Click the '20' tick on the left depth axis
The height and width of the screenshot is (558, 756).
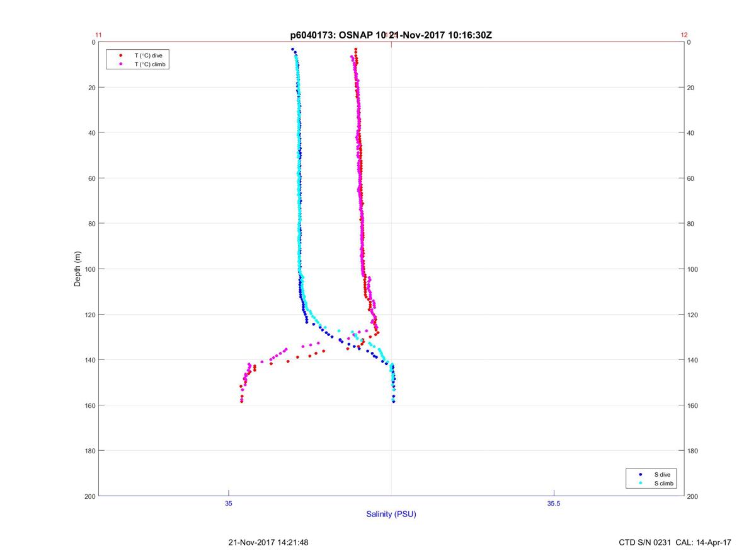click(92, 88)
